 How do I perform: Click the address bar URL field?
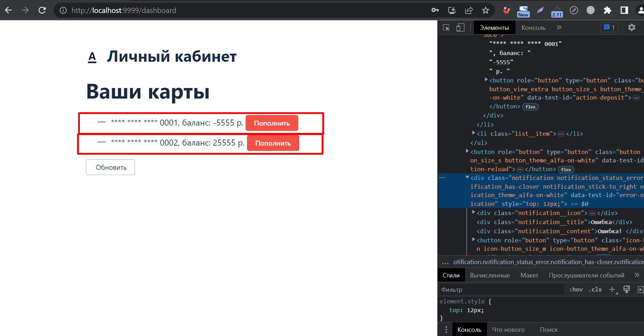[x=123, y=10]
